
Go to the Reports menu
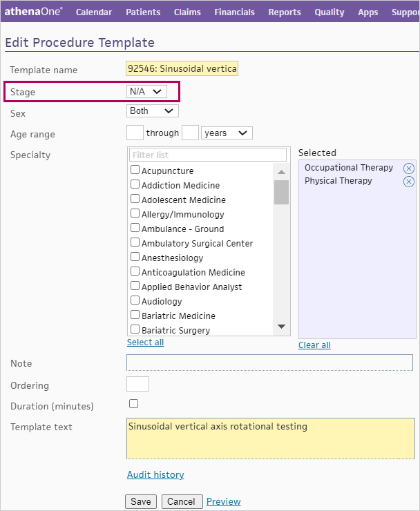(285, 12)
